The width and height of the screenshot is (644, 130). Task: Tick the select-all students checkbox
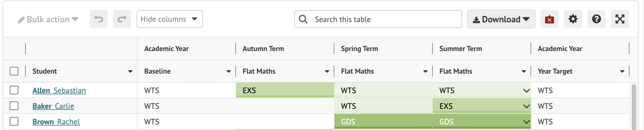point(14,71)
